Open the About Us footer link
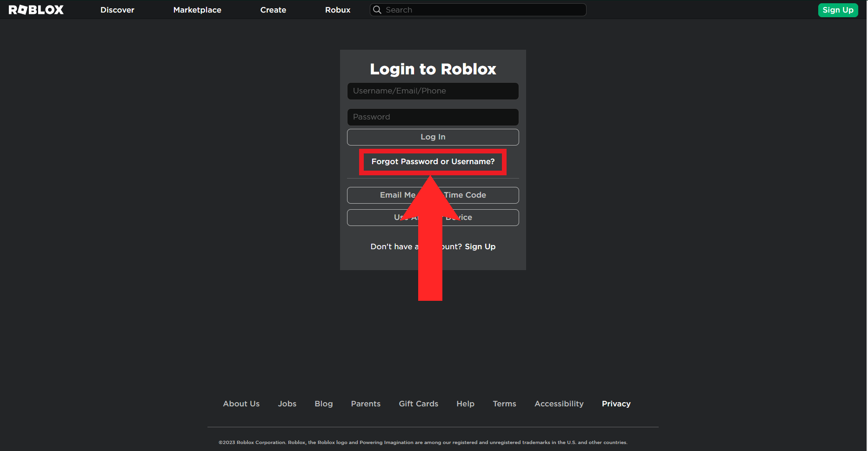 click(x=241, y=404)
